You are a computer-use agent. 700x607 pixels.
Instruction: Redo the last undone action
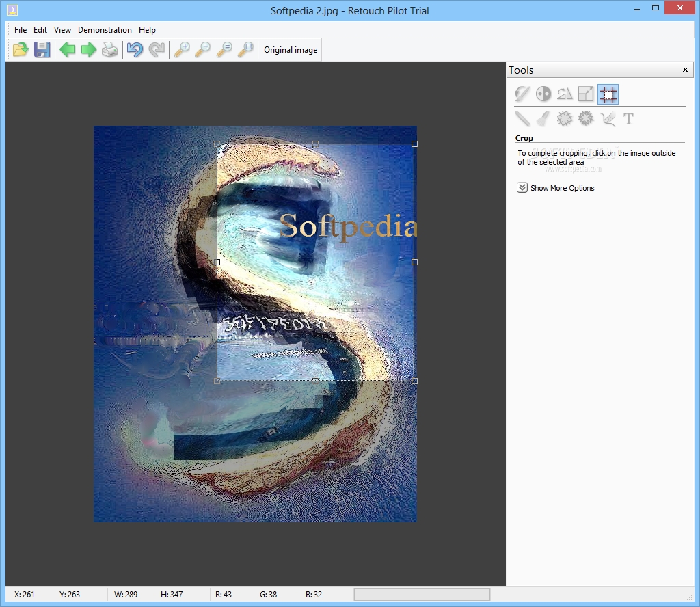coord(157,49)
